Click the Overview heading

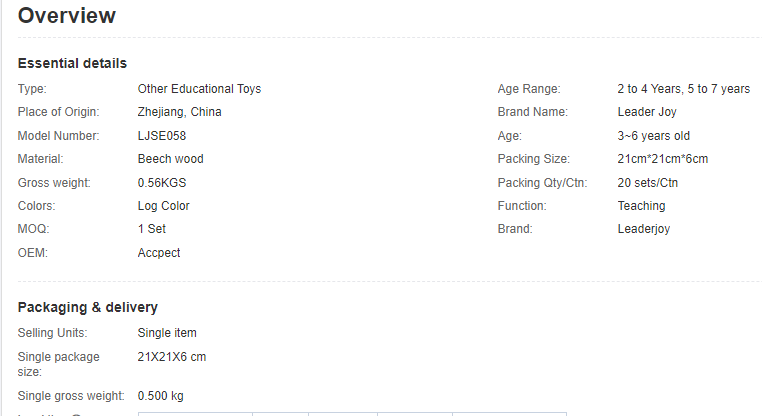click(67, 16)
